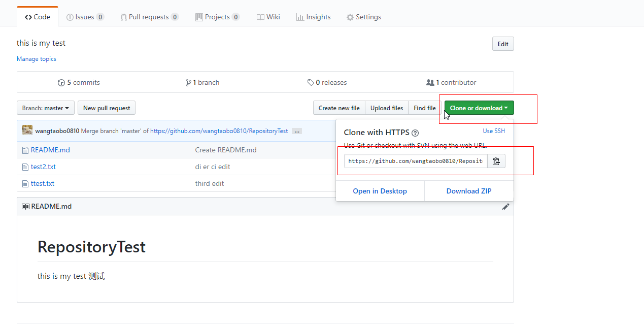Click Edit description button
The width and height of the screenshot is (644, 325).
pyautogui.click(x=503, y=44)
